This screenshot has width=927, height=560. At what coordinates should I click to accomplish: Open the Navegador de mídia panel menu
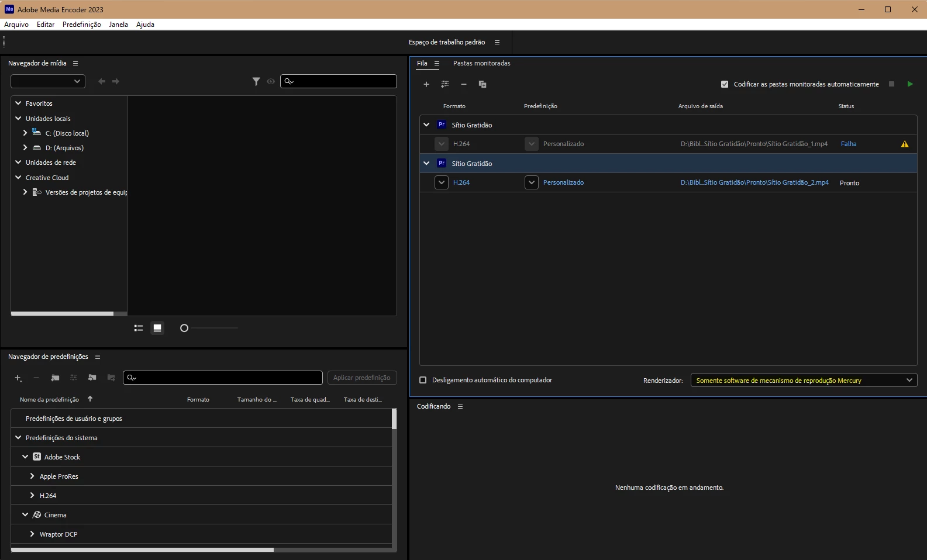click(x=75, y=63)
